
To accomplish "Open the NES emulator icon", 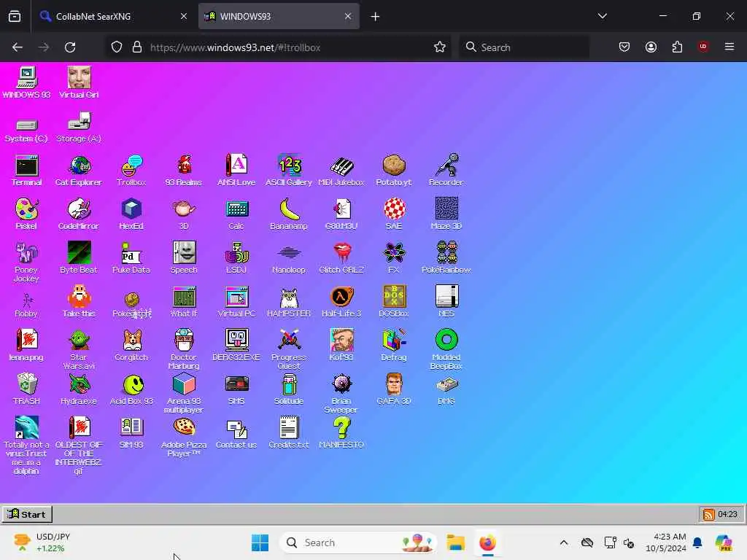I will point(446,301).
